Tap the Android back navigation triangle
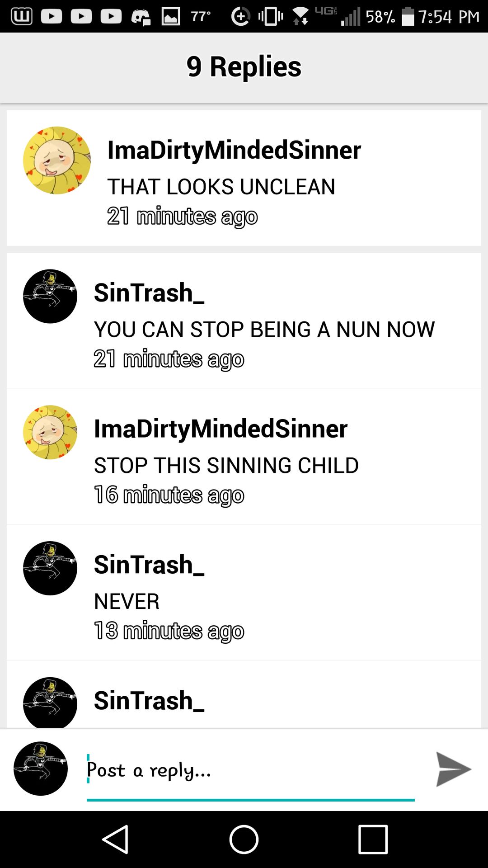This screenshot has height=868, width=488. click(x=116, y=840)
